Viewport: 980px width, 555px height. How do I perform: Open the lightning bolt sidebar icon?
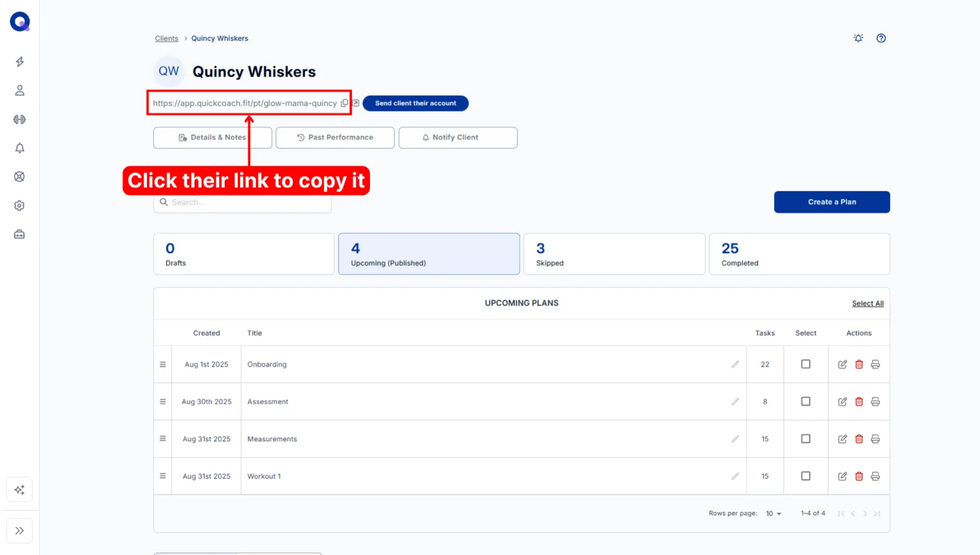[x=20, y=62]
